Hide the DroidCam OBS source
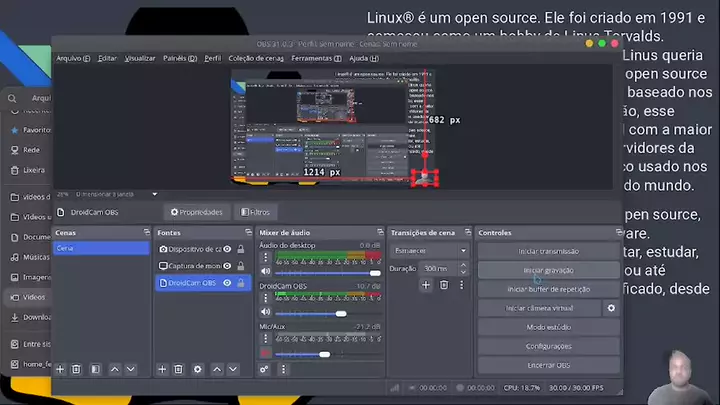The image size is (720, 405). click(x=227, y=283)
